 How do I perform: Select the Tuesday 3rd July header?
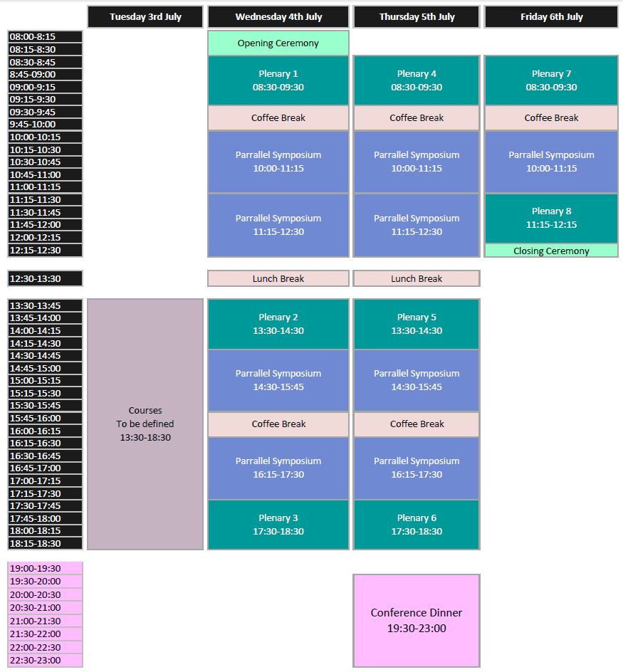[145, 16]
